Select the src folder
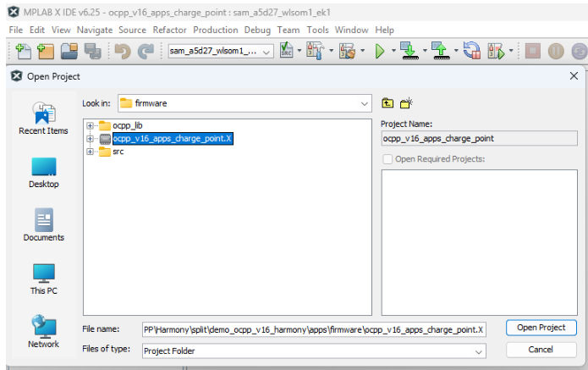Screen dimensions: 588x370 click(x=118, y=152)
